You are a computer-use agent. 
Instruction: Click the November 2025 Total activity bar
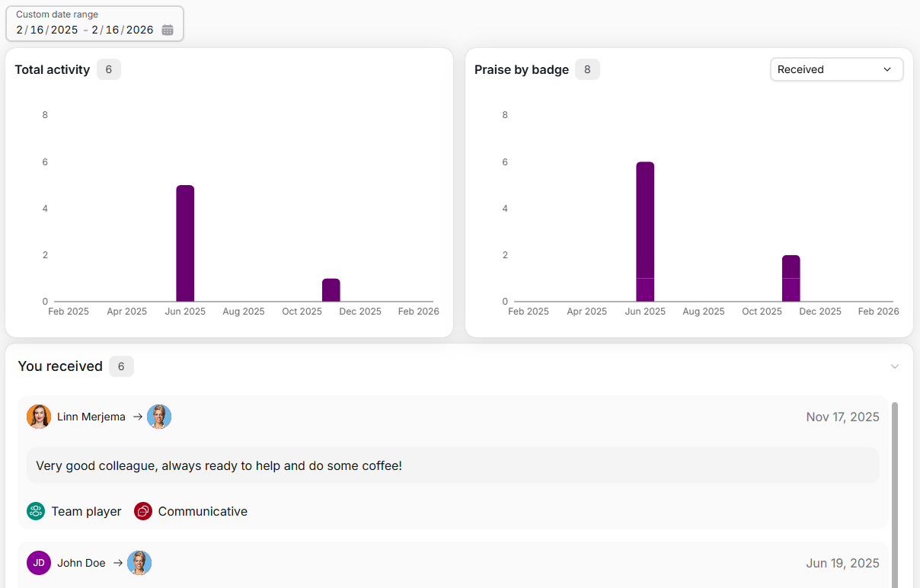click(331, 290)
